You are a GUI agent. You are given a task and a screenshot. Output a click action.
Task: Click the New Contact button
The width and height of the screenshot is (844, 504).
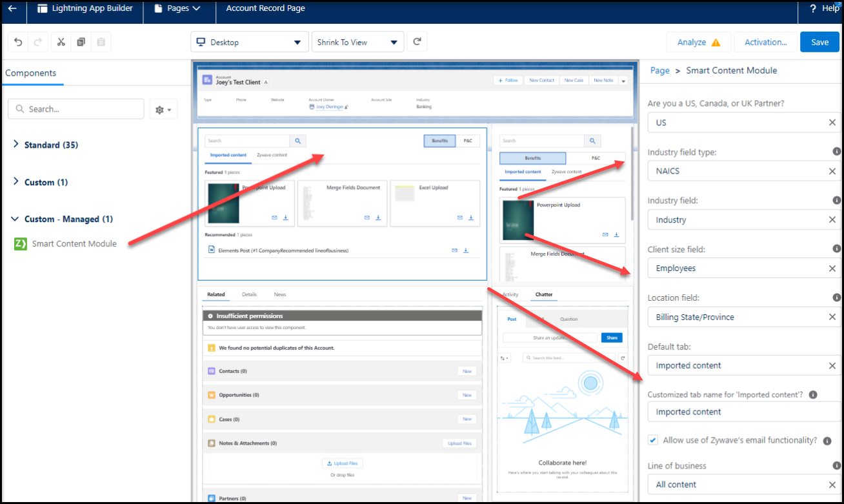pyautogui.click(x=541, y=80)
